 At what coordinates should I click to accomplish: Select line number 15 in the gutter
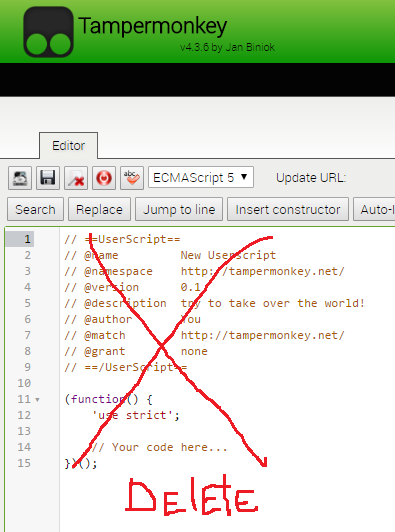click(x=24, y=463)
